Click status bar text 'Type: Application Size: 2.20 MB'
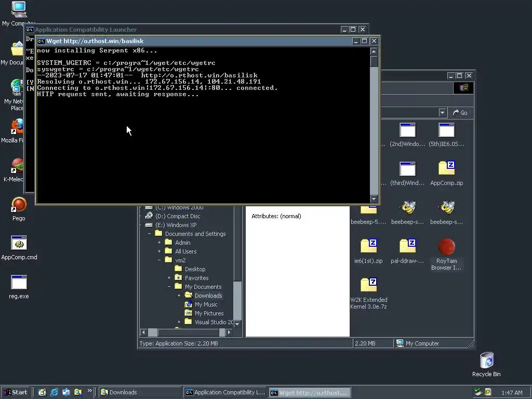 pyautogui.click(x=179, y=343)
